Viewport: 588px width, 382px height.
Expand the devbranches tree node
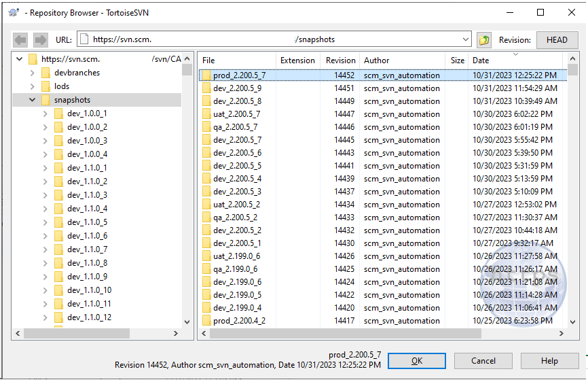[32, 73]
